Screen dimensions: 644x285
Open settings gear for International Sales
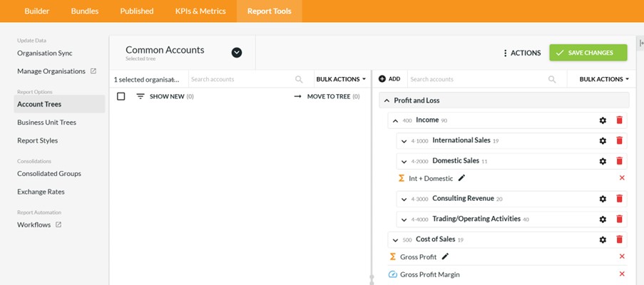point(603,140)
